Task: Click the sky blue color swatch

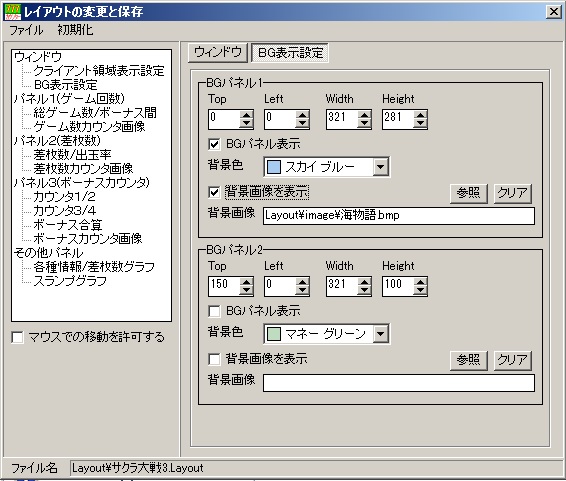Action: click(x=274, y=167)
